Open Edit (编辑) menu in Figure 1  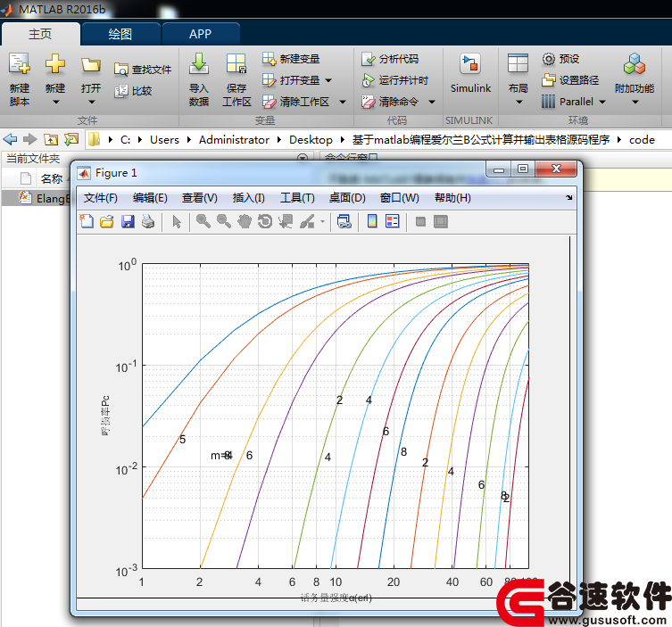pos(150,197)
